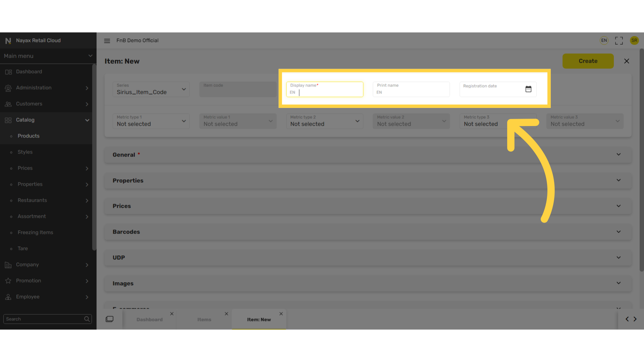Viewport: 644px width, 362px height.
Task: Navigate tabs right with the arrow
Action: [x=635, y=319]
